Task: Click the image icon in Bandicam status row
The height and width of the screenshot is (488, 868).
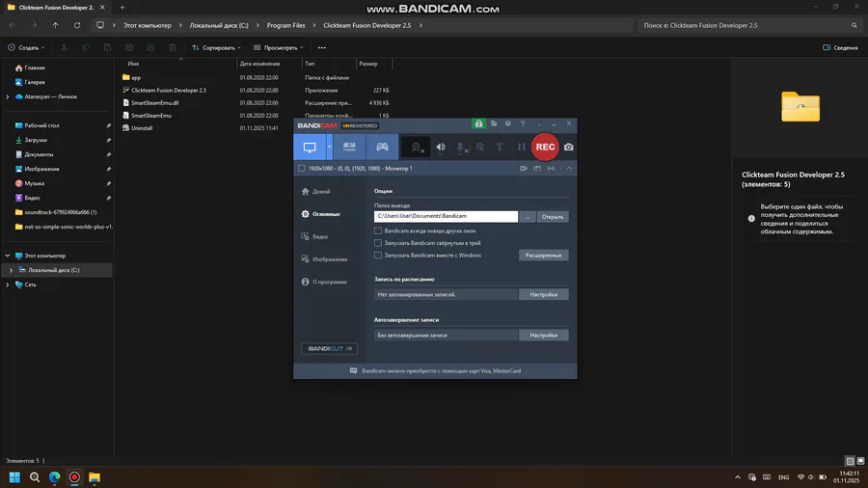Action: point(537,168)
